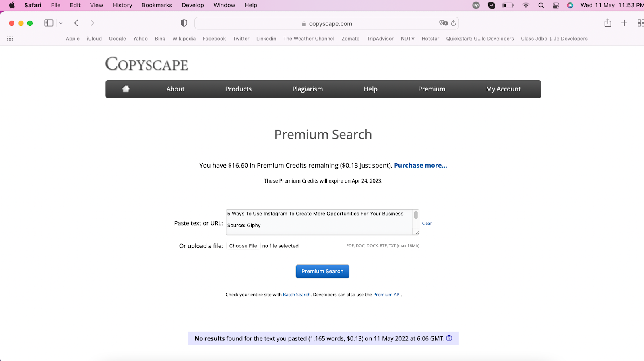Click the privacy shield icon
Image resolution: width=644 pixels, height=361 pixels.
[x=184, y=23]
